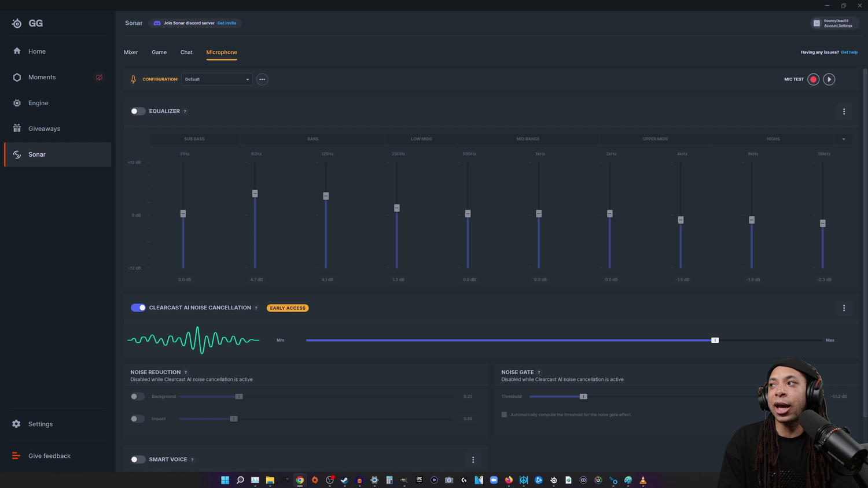
Task: Open the configuration more-options ellipsis button
Action: [x=262, y=79]
